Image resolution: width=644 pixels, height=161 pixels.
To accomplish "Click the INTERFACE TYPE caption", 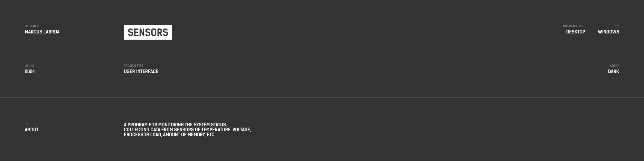I will click(574, 26).
